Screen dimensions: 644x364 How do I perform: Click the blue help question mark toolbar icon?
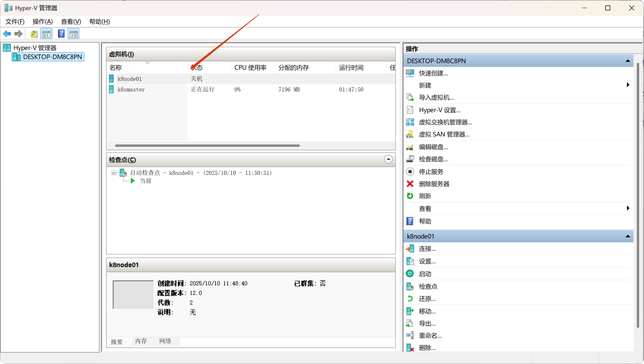click(x=61, y=34)
